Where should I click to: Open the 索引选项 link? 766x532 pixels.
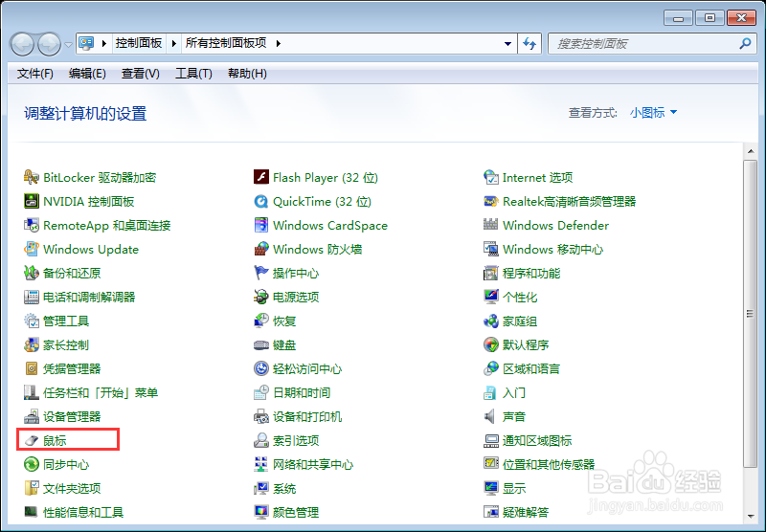[x=296, y=440]
